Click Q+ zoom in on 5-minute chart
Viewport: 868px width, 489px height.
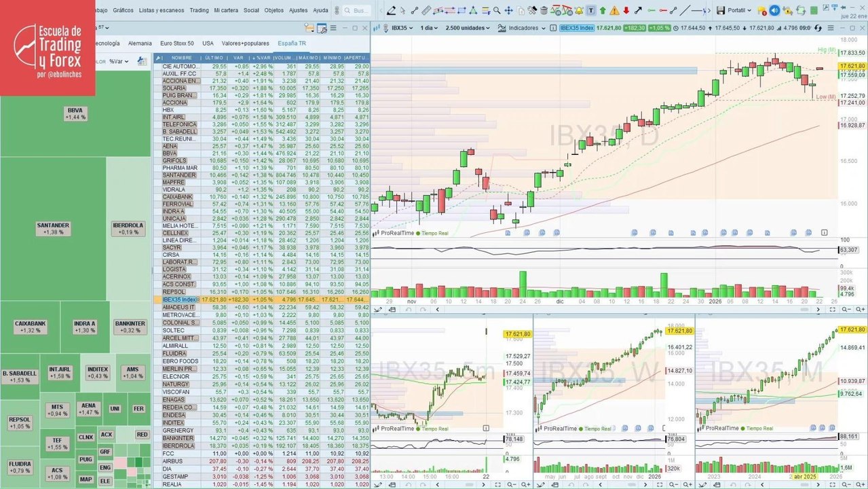526,485
